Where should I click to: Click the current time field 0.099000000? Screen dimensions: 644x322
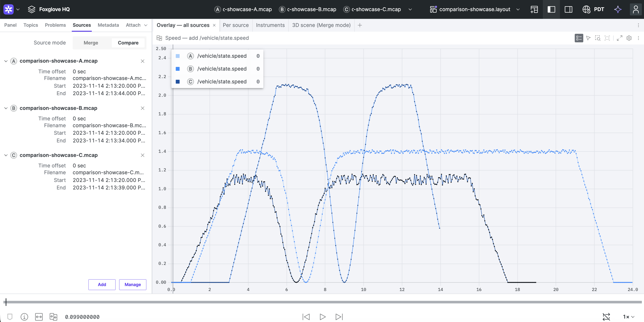(x=82, y=317)
